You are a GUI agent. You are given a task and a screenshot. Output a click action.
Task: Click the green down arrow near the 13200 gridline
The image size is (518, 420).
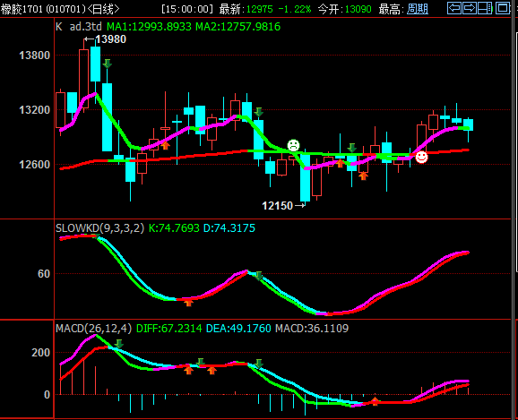(259, 112)
